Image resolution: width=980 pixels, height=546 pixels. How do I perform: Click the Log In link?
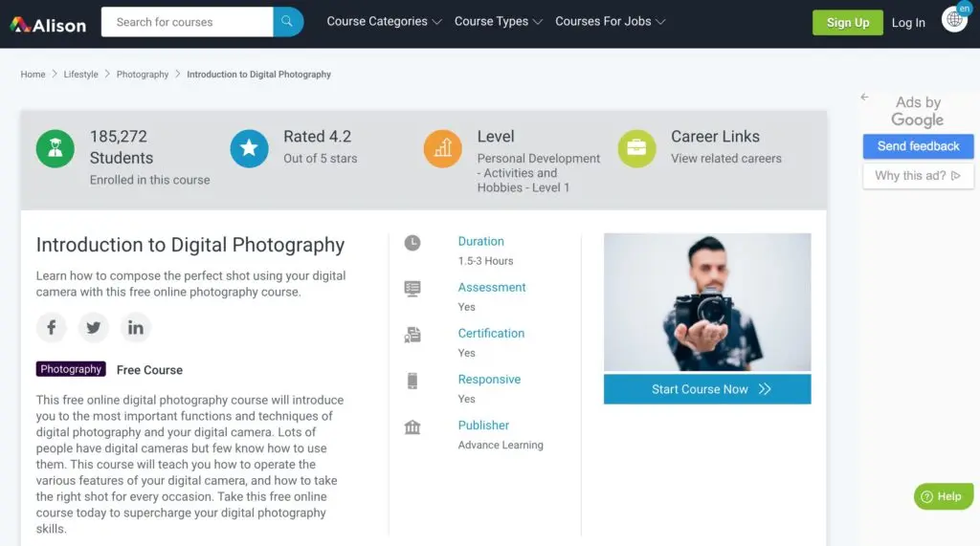coord(908,23)
